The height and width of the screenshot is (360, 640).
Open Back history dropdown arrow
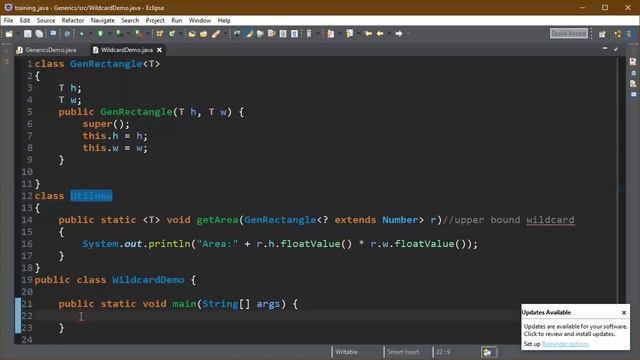[389, 33]
